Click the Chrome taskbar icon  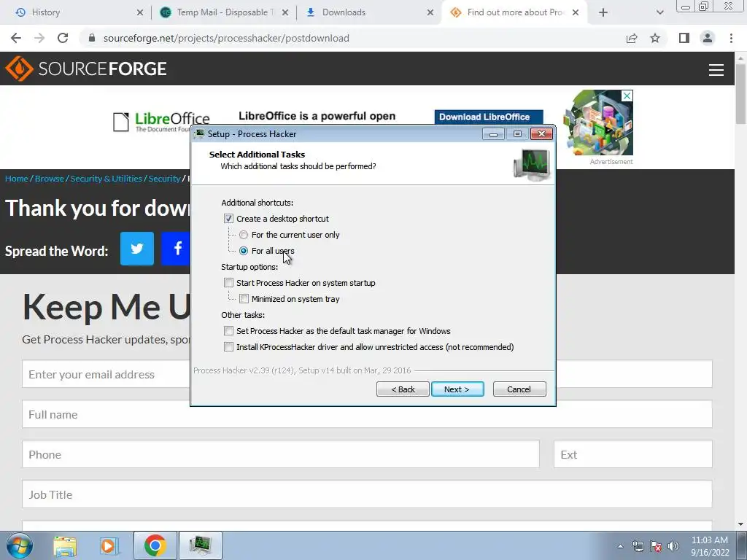[155, 545]
